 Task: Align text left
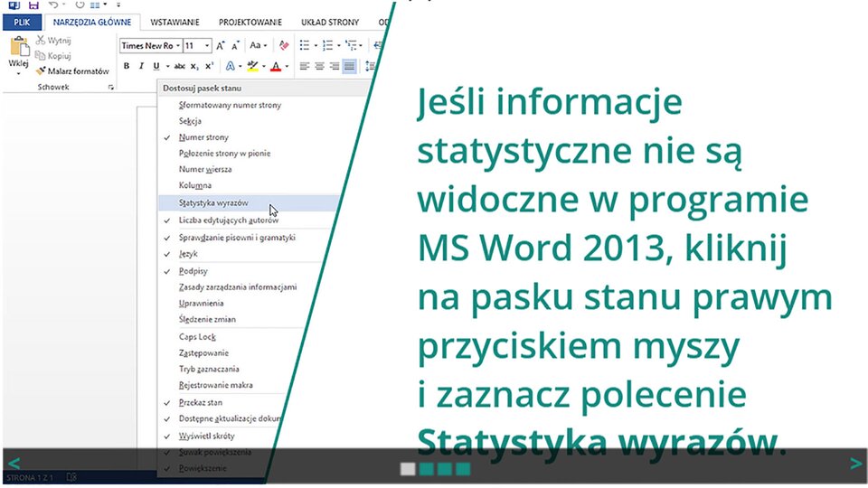coord(305,66)
